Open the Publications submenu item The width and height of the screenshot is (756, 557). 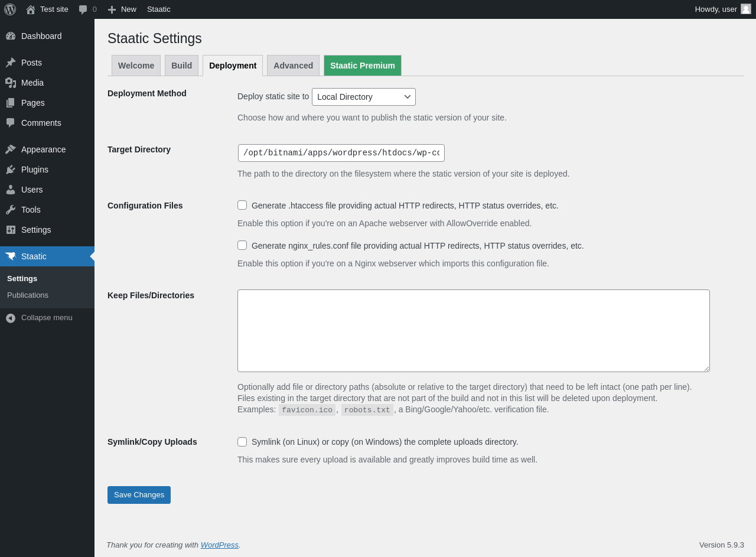point(28,295)
